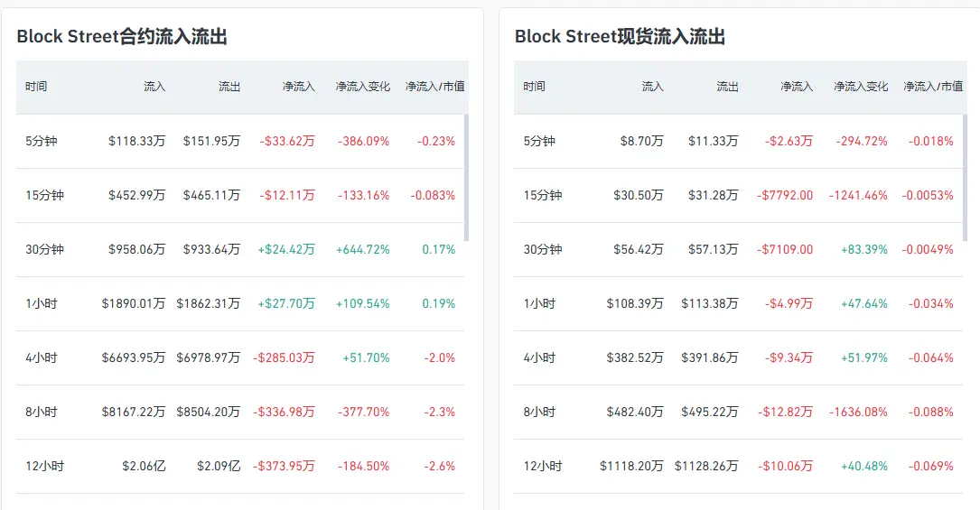The image size is (980, 510).
Task: Click 净流入/市值 header in 现货 table
Action: [933, 86]
